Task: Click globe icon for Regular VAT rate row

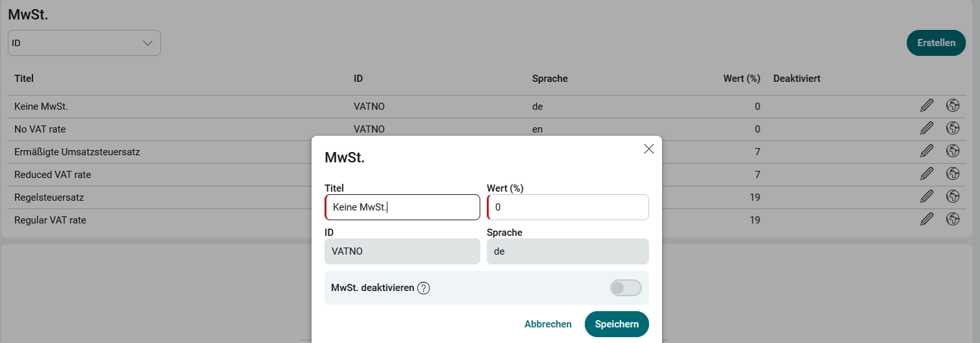Action: click(x=953, y=220)
